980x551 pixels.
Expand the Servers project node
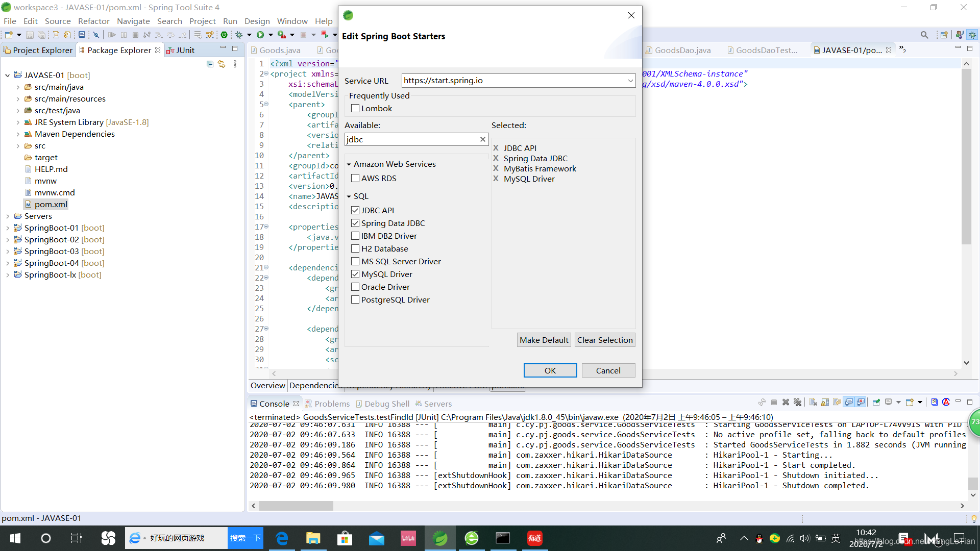(x=8, y=216)
